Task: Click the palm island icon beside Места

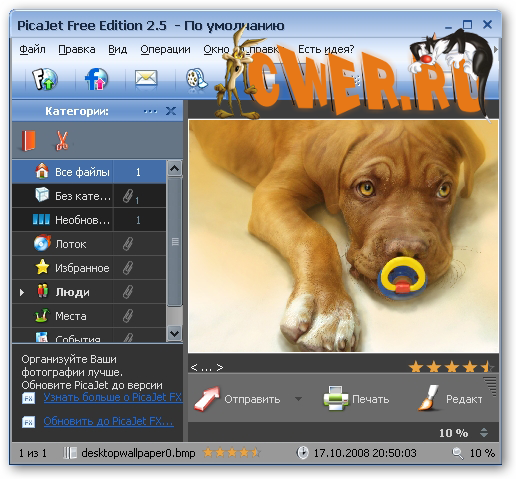Action: pyautogui.click(x=42, y=315)
